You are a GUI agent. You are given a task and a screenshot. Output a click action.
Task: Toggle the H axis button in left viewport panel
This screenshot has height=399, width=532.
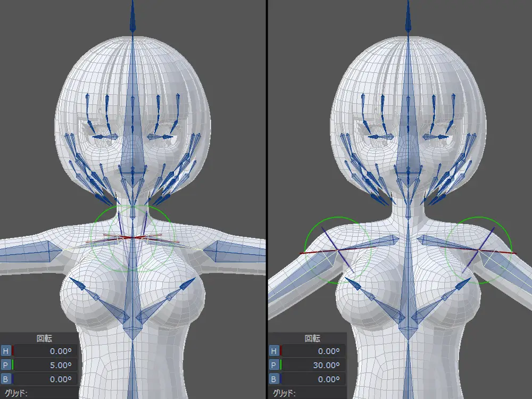(x=6, y=351)
